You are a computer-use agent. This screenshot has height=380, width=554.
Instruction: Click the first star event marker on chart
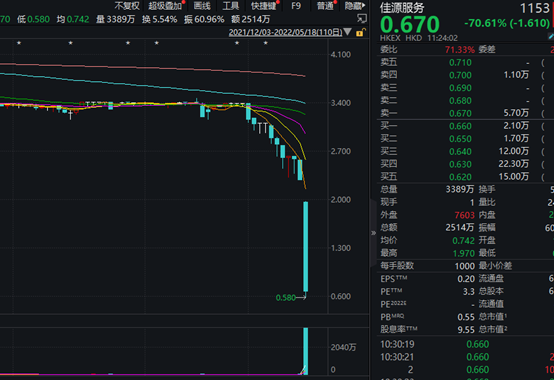[x=19, y=43]
